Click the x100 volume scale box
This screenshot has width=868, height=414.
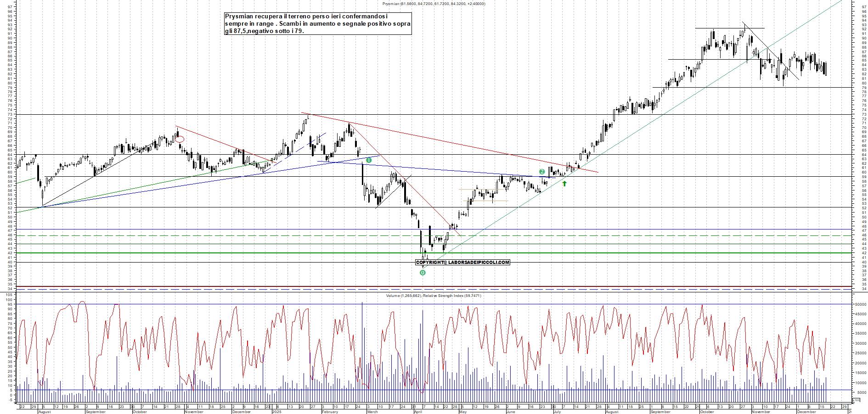click(856, 400)
